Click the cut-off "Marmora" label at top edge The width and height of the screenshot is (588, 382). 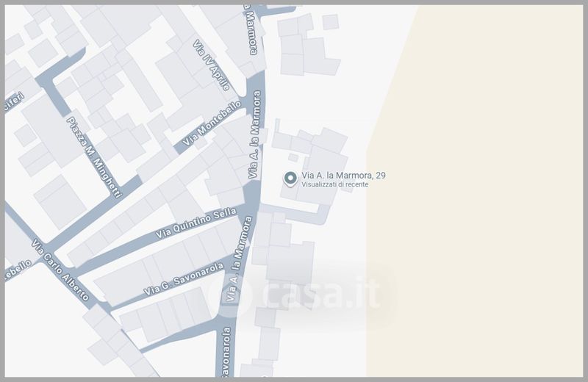point(251,29)
